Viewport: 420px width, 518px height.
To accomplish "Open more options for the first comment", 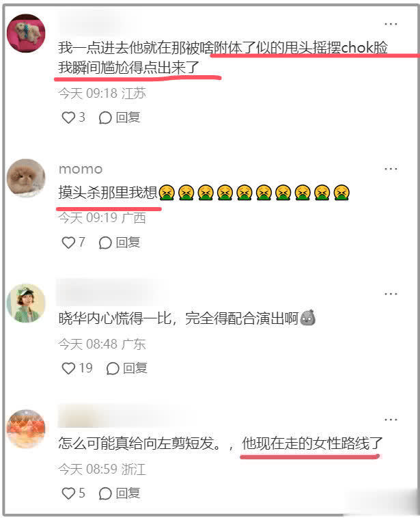I will 391,24.
